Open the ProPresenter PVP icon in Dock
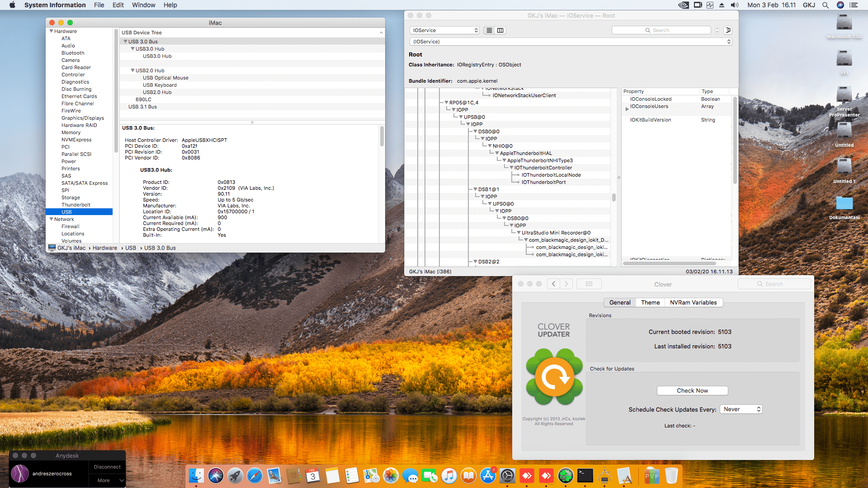Image resolution: width=868 pixels, height=488 pixels. (x=652, y=476)
